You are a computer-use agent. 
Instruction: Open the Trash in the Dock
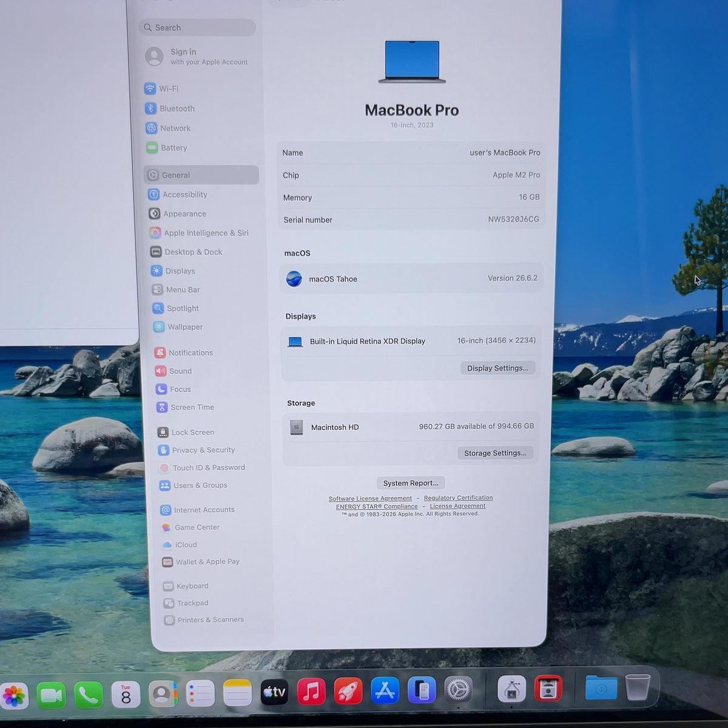[x=638, y=687]
